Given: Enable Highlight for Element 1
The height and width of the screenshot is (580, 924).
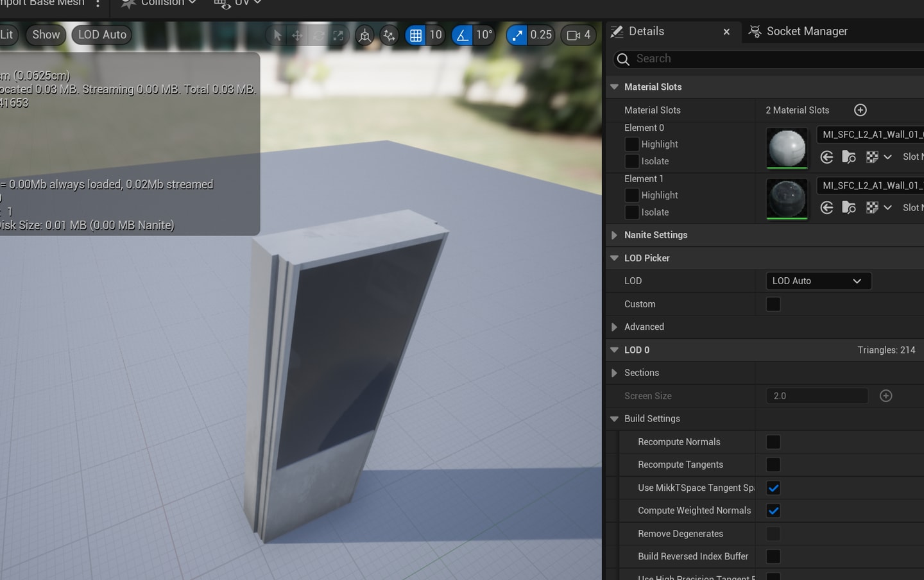Looking at the screenshot, I should (632, 195).
